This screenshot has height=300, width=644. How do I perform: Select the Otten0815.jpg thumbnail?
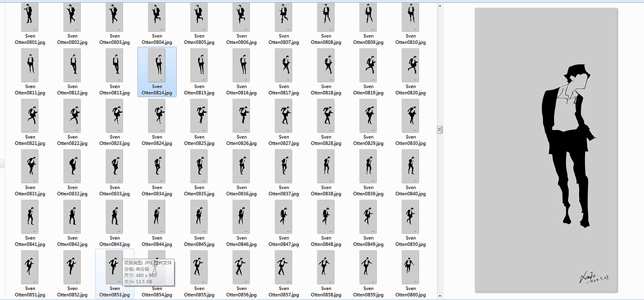199,65
